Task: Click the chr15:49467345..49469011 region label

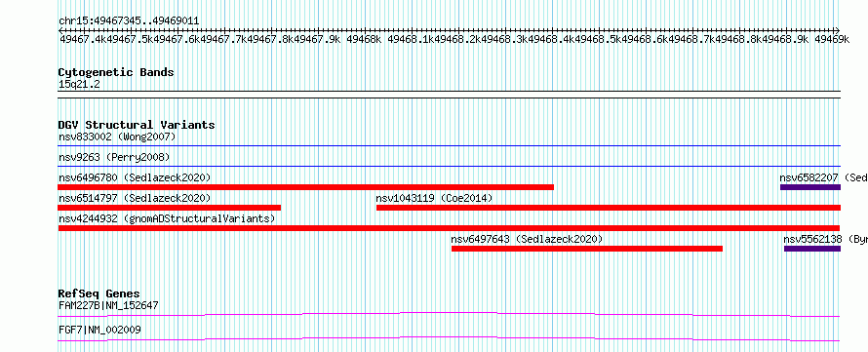Action: (129, 20)
